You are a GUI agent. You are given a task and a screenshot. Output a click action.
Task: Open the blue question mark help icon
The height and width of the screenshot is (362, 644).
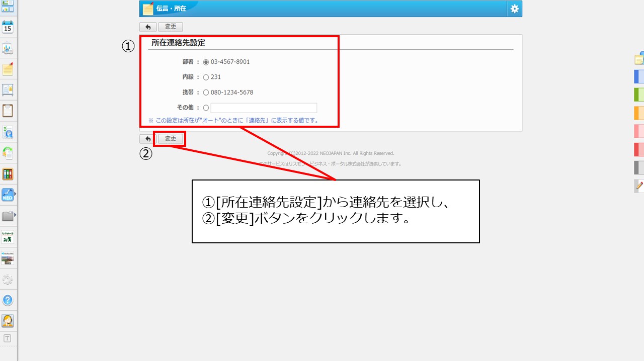8,300
